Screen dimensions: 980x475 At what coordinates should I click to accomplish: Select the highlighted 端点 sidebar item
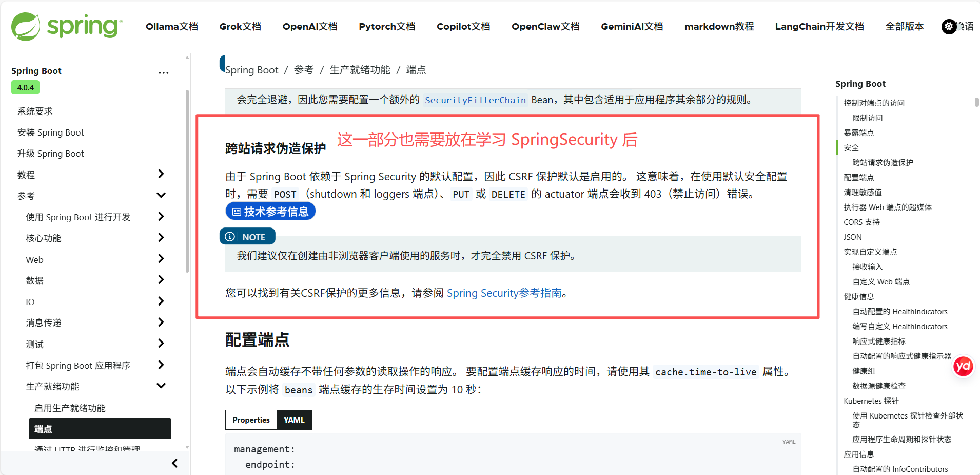(100, 429)
